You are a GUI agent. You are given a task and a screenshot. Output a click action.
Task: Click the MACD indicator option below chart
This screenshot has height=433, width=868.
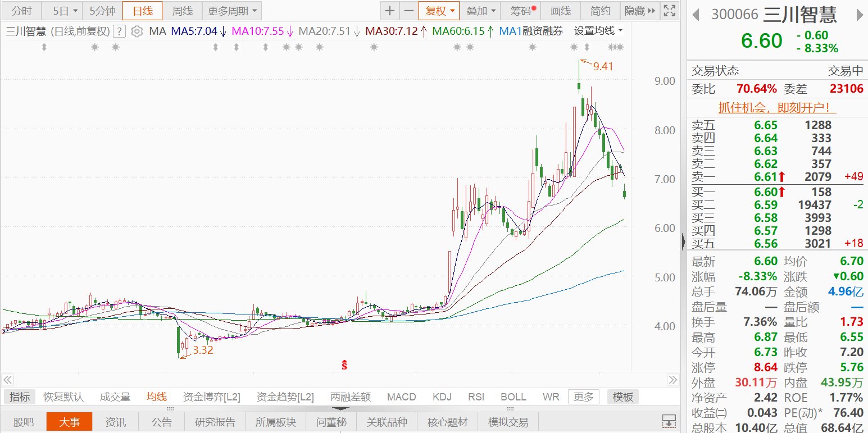coord(401,396)
